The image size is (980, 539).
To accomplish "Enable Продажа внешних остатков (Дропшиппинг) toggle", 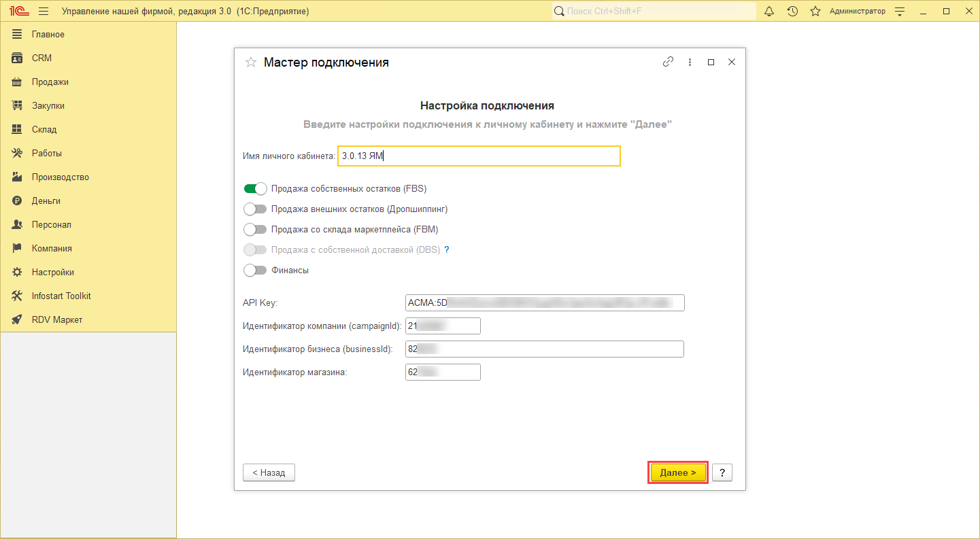I will 255,209.
